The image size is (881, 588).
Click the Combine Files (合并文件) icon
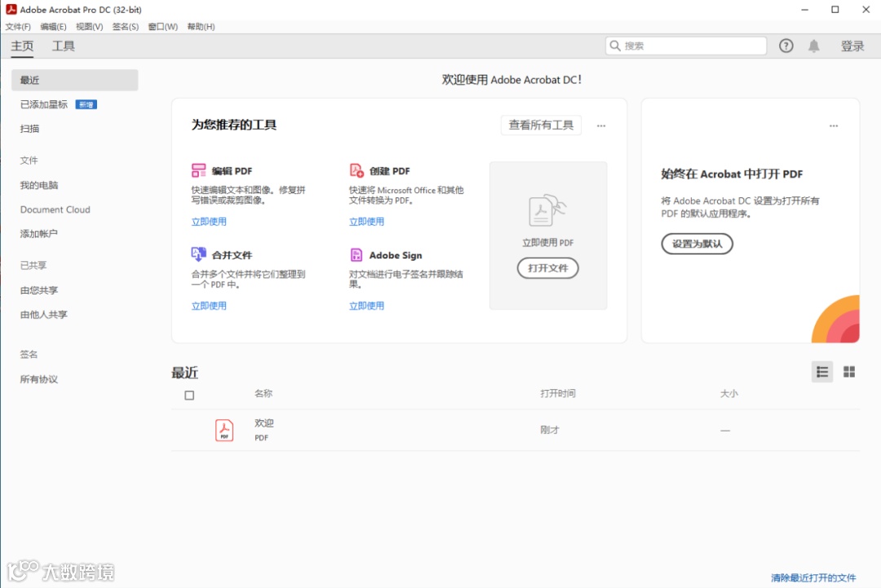[198, 254]
